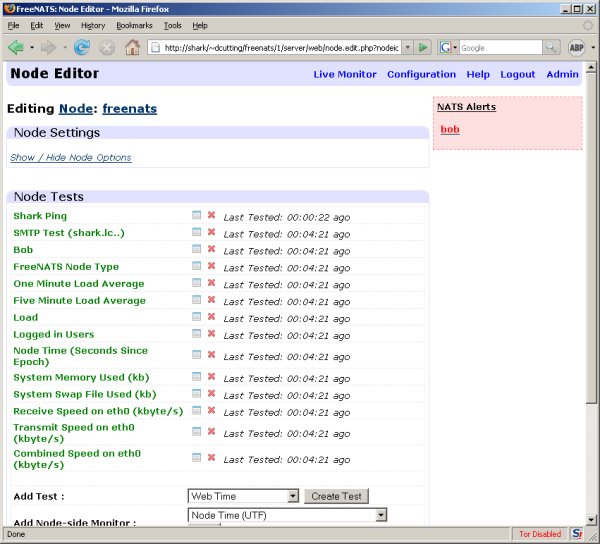This screenshot has height=544, width=600.
Task: Click the green Go arrow beside URL bar
Action: (x=423, y=47)
